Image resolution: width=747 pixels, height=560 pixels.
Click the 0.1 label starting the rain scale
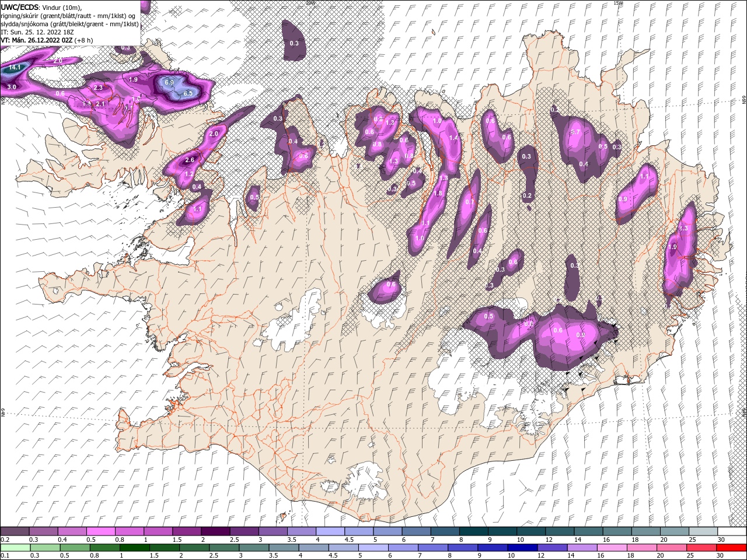pos(5,556)
